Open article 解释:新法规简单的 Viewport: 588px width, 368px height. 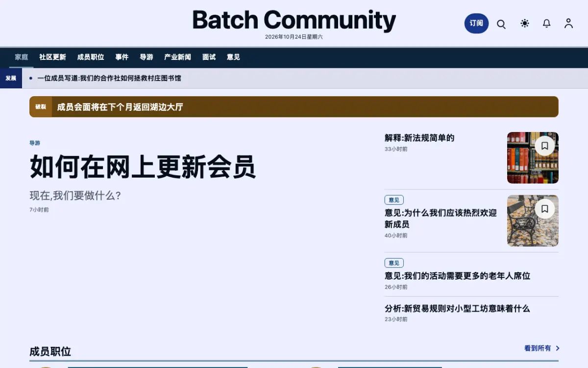[x=419, y=138]
